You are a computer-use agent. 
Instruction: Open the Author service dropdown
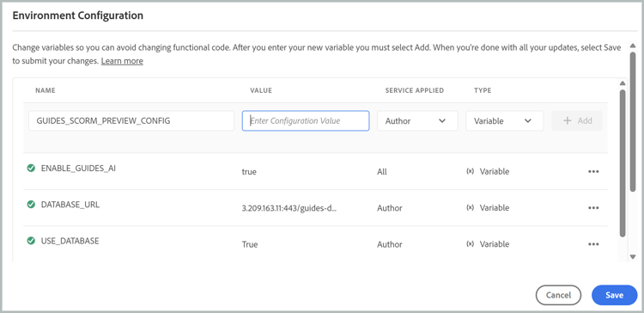[417, 121]
